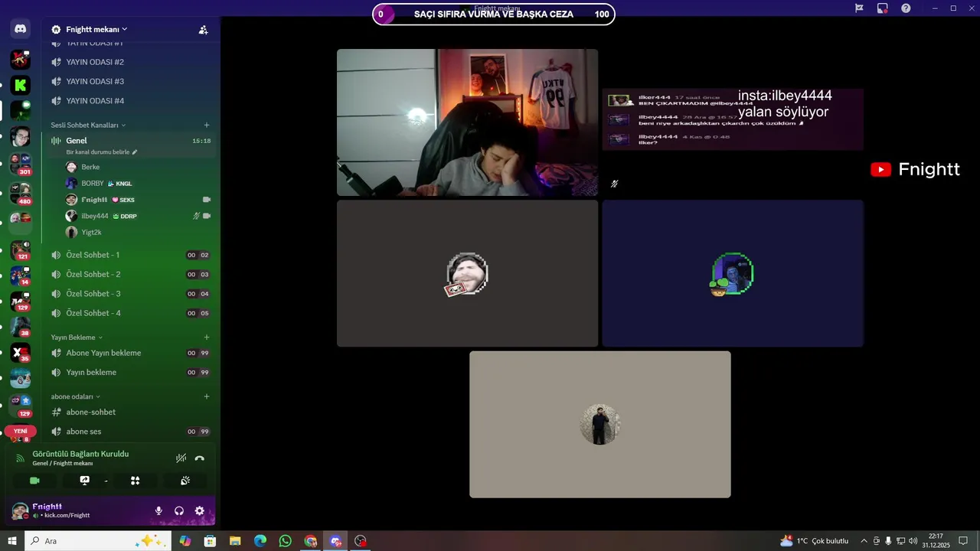Screen dimensions: 980x551
Task: Open Discord help question mark
Action: point(906,8)
